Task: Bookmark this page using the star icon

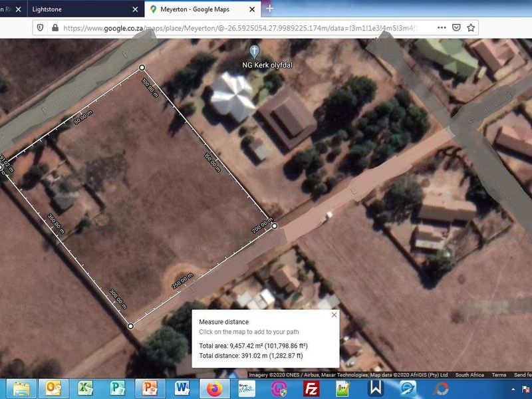Action: pyautogui.click(x=471, y=29)
